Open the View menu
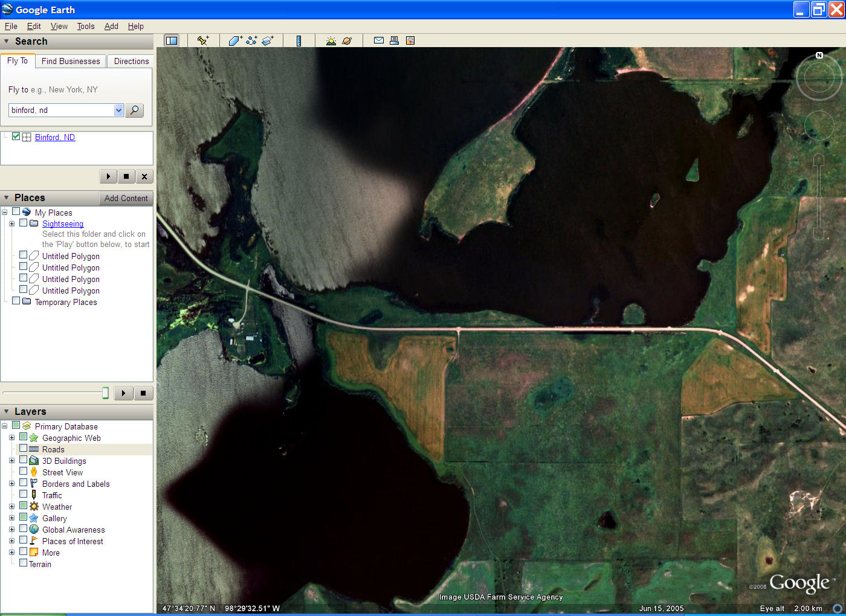 click(59, 26)
